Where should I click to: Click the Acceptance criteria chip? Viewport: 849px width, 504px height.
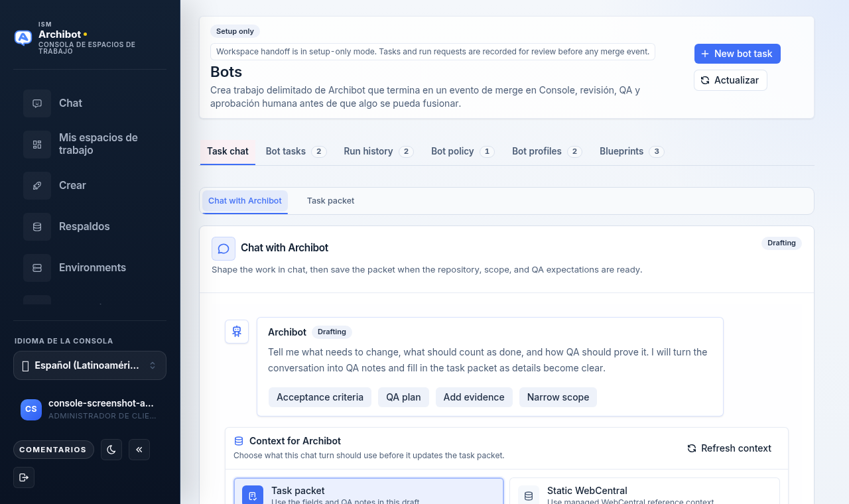pos(320,397)
